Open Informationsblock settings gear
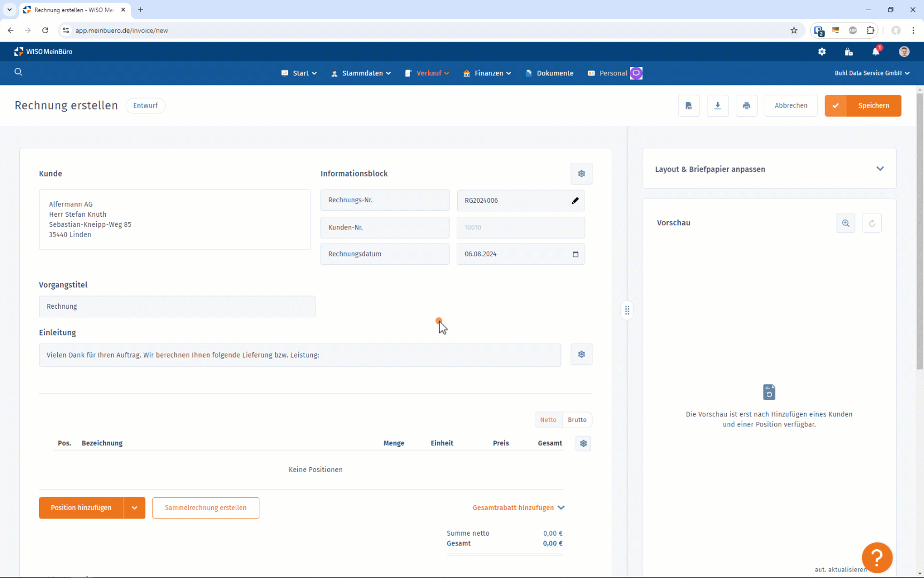This screenshot has height=578, width=924. [x=581, y=174]
